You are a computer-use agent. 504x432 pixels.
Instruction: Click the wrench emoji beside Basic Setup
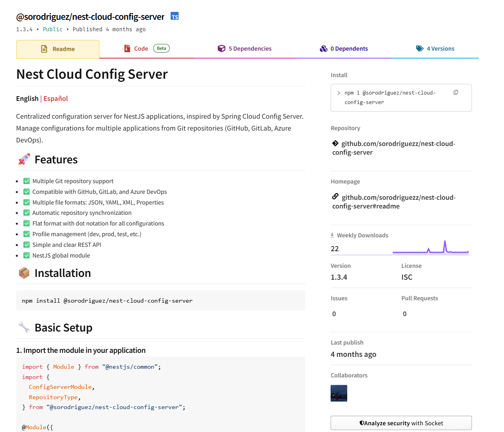[x=24, y=327]
